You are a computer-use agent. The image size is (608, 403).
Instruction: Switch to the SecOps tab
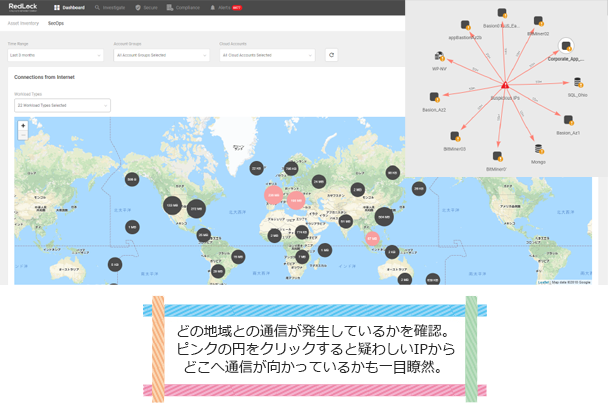coord(56,23)
